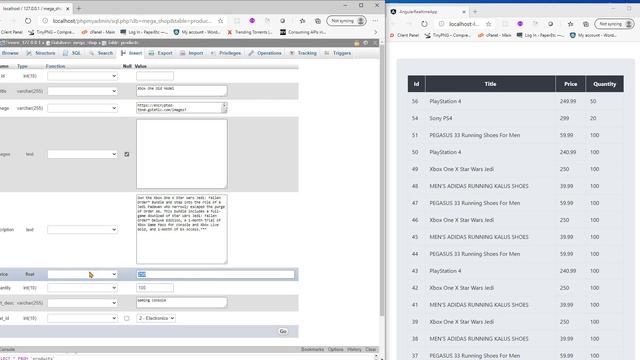Click the empty images value textarea
640x360 pixels.
tap(182, 154)
